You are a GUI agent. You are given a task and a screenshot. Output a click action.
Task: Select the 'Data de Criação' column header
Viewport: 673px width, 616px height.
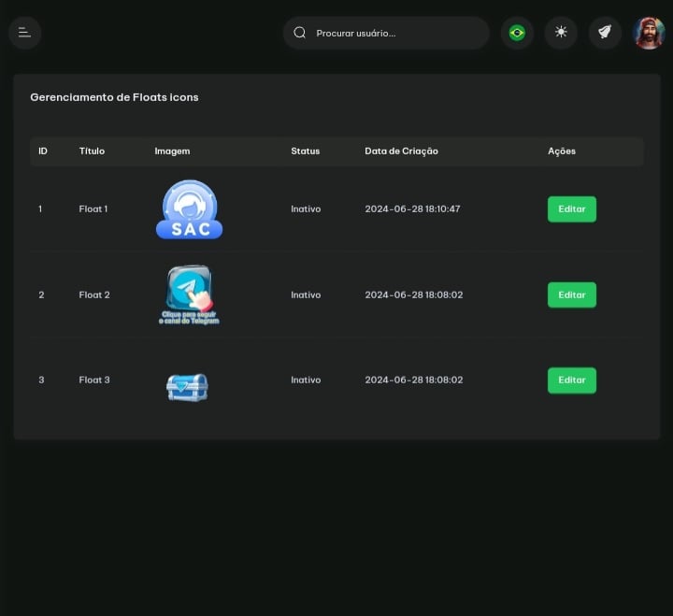pyautogui.click(x=401, y=151)
